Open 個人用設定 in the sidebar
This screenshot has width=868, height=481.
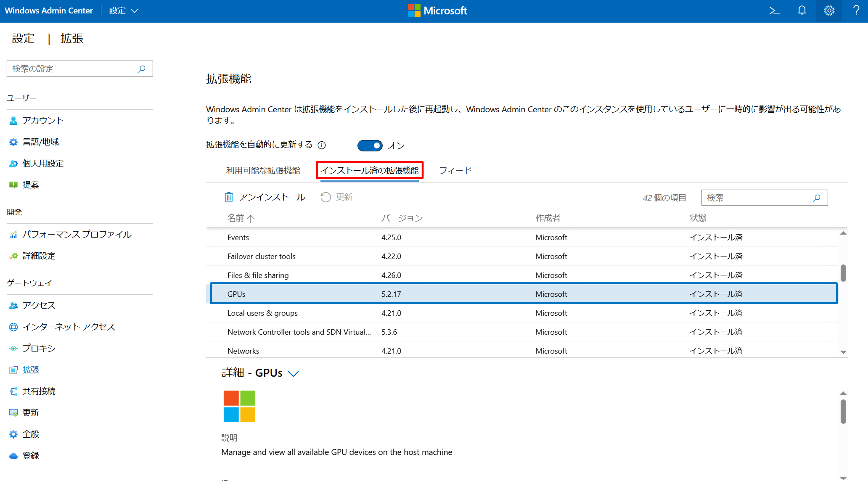pos(43,164)
